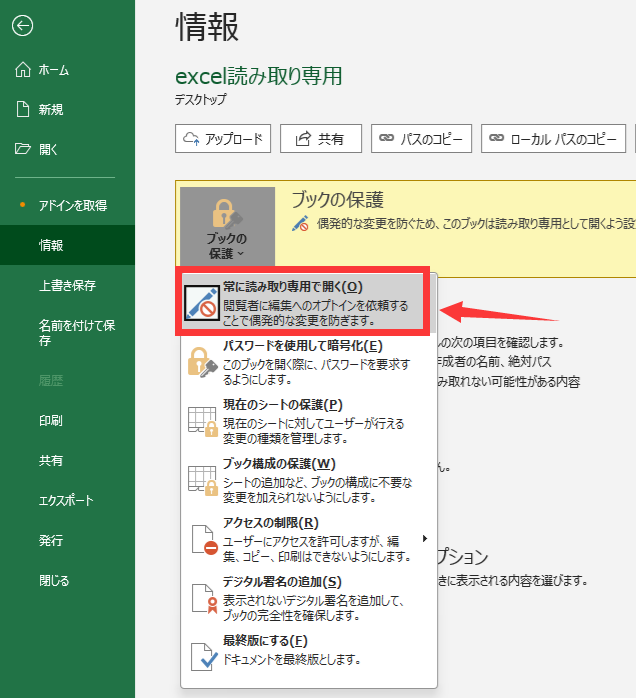Screen dimensions: 636x698
Task: Click 上書き保存 in the sidebar
Action: (67, 285)
